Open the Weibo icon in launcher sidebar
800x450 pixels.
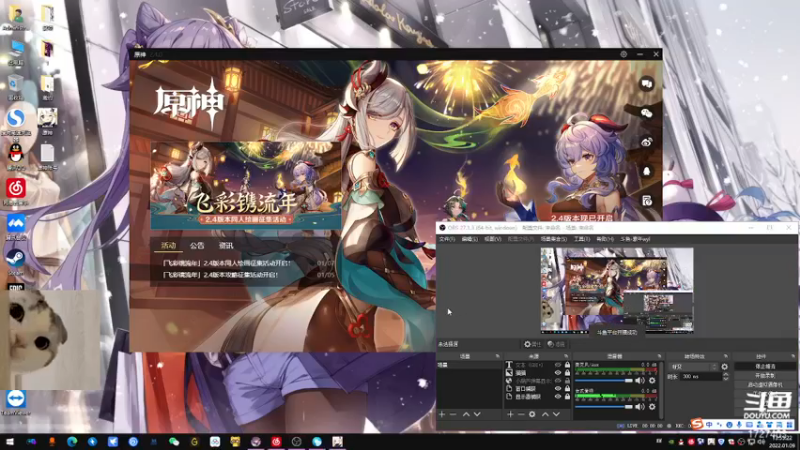tap(646, 142)
